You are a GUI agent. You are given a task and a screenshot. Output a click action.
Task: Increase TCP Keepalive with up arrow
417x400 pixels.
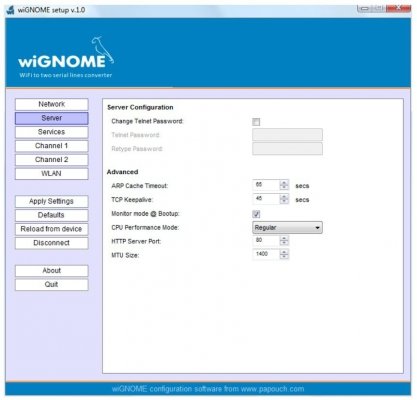pyautogui.click(x=284, y=197)
